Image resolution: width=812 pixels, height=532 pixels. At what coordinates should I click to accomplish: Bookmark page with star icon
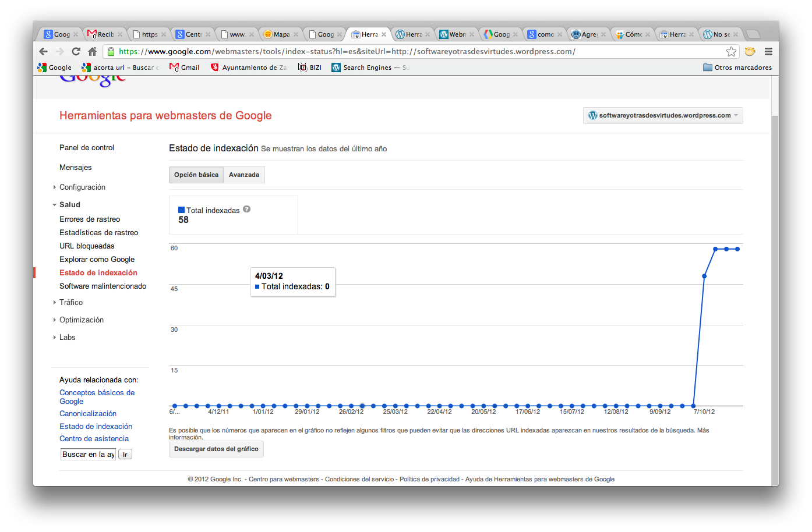pyautogui.click(x=731, y=52)
